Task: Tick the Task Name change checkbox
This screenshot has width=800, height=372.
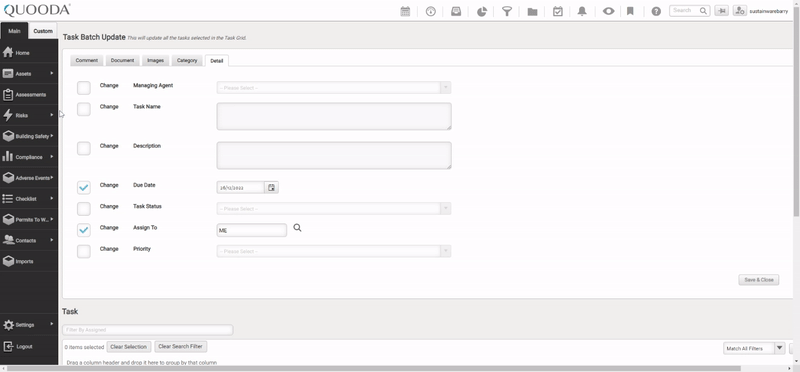Action: 84,109
